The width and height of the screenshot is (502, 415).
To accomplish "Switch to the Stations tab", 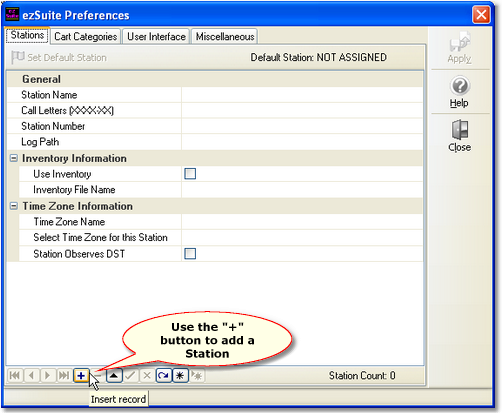I will tap(27, 35).
